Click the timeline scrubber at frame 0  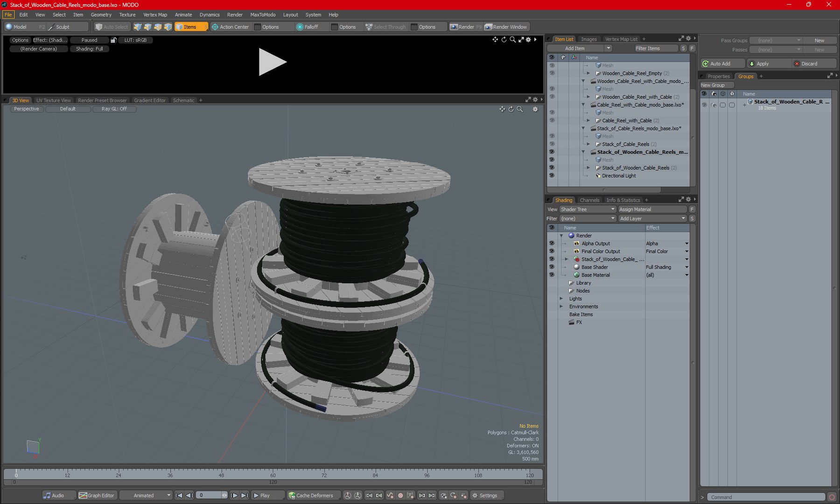point(16,473)
